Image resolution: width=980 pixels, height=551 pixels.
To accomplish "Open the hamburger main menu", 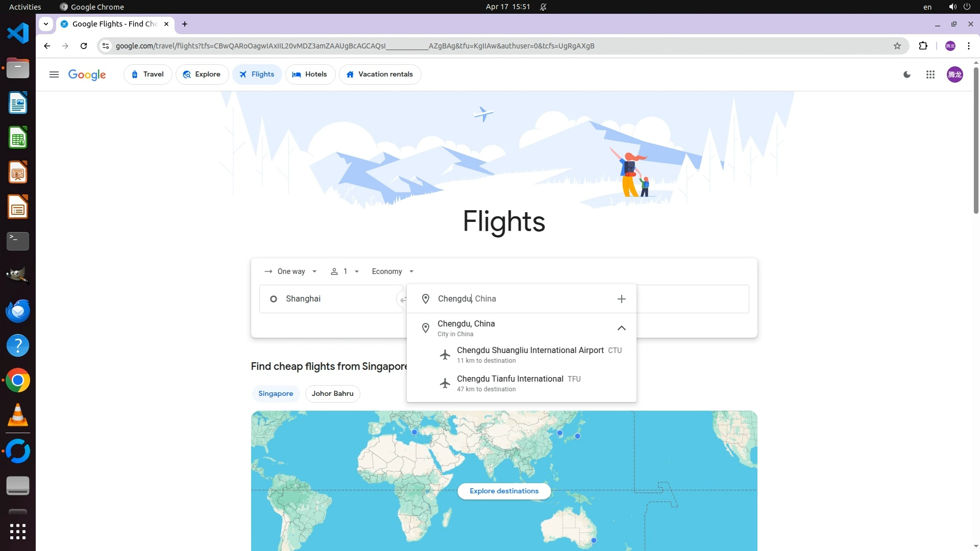I will tap(54, 74).
